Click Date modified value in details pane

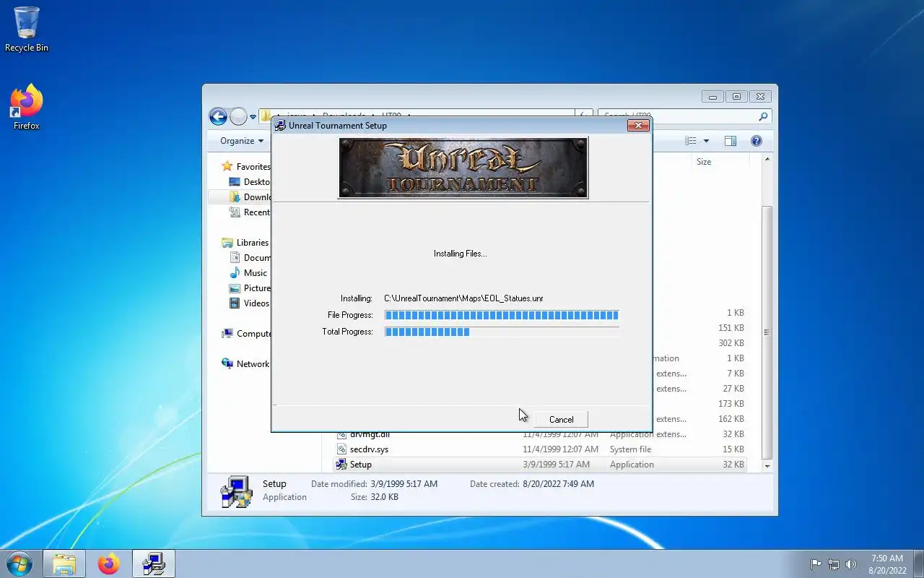(x=404, y=484)
